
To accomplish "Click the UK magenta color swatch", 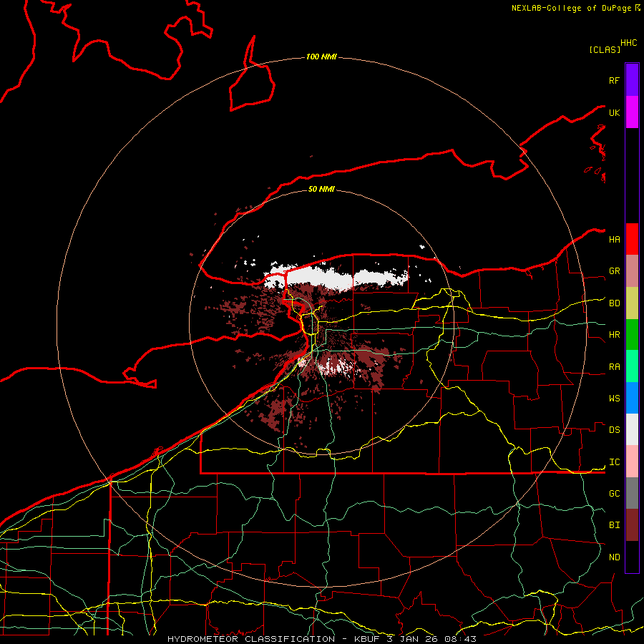I will click(632, 112).
